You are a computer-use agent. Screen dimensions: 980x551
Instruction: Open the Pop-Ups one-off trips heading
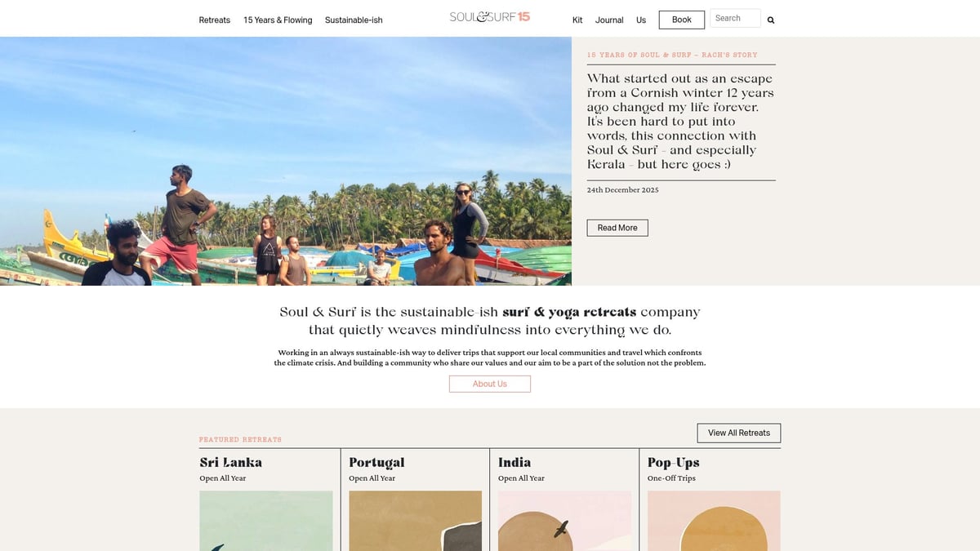[674, 463]
